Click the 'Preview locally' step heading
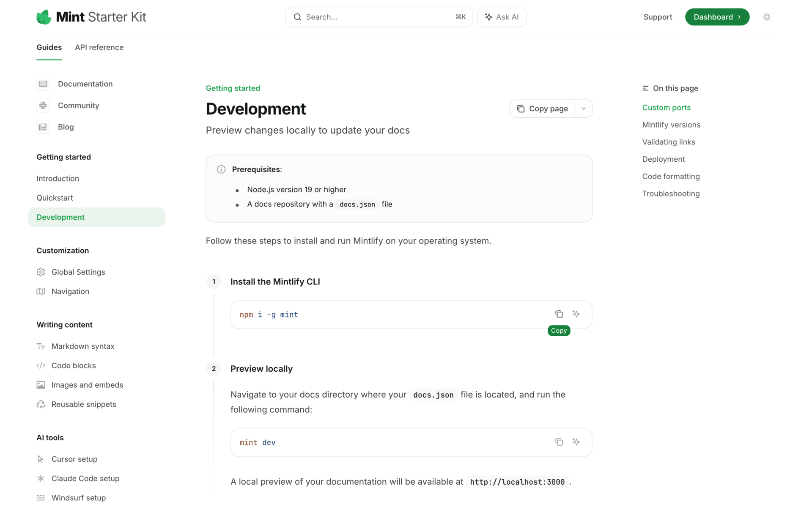 click(x=261, y=369)
